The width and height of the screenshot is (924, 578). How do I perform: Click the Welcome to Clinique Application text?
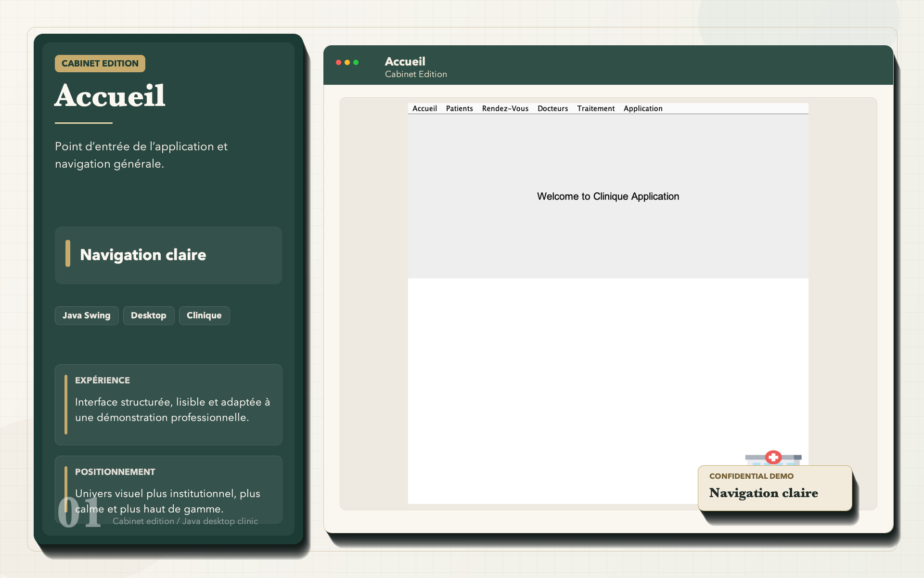click(608, 197)
